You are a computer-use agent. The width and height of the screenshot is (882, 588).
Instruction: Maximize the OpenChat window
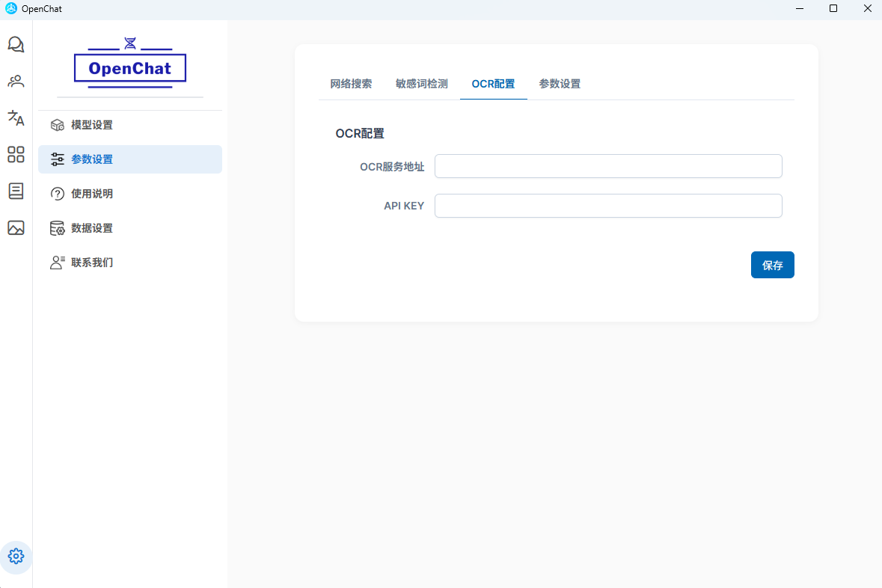coord(833,8)
